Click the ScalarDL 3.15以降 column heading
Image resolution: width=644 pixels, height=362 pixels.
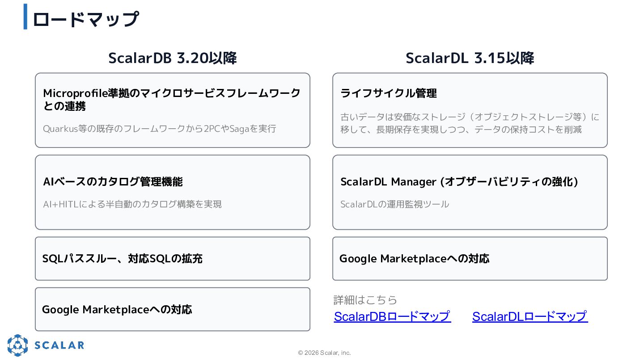point(470,58)
